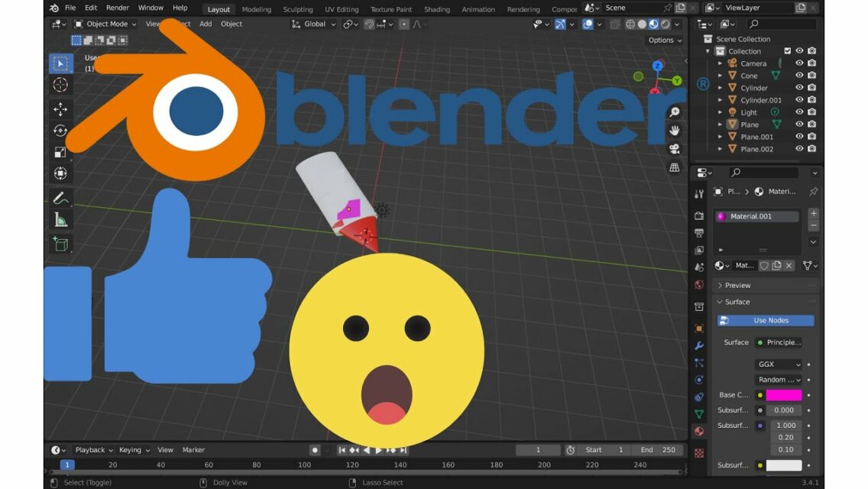Switch to wireframe viewport shading
Screen dimensions: 868x489
pos(630,24)
